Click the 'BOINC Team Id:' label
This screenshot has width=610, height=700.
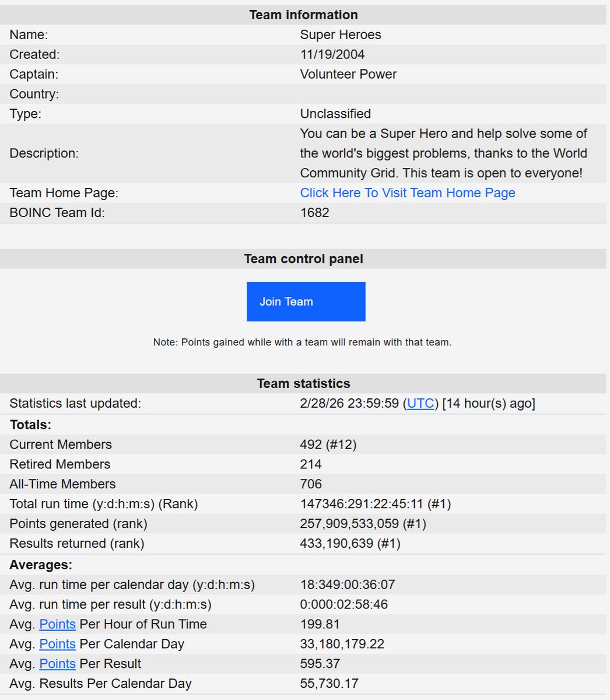[57, 212]
